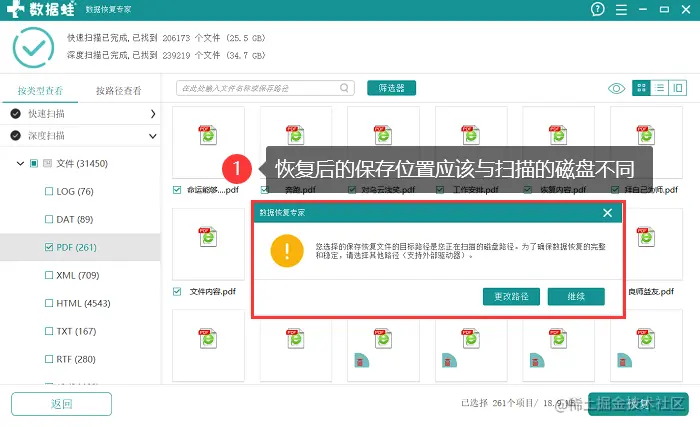The height and width of the screenshot is (427, 700).
Task: Uncheck the 工作安排.pdf checkbox
Action: [x=440, y=190]
